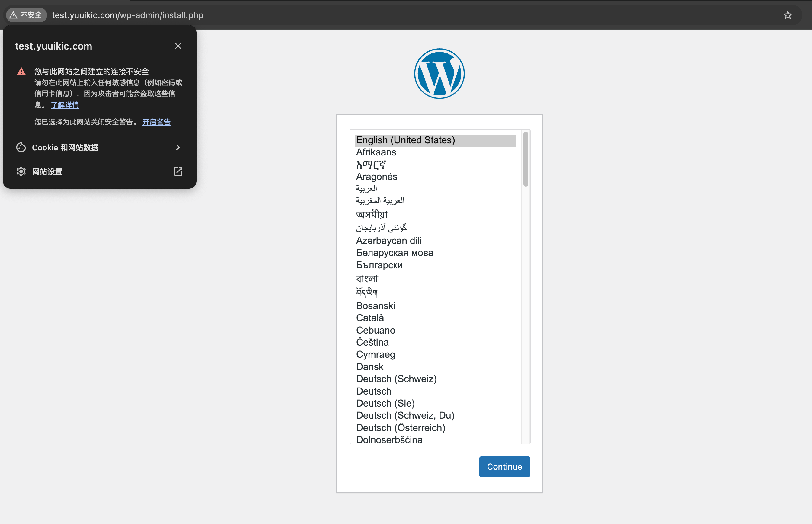The height and width of the screenshot is (524, 812).
Task: Click the address bar URL
Action: click(127, 15)
